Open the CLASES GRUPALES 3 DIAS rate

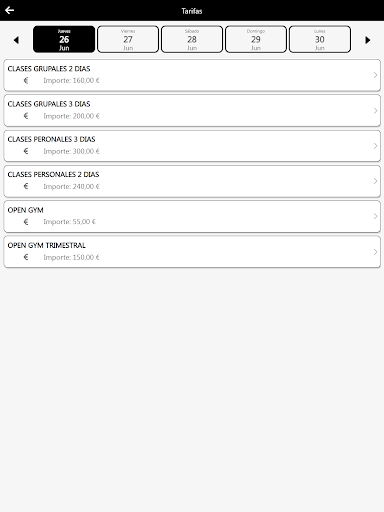pyautogui.click(x=192, y=110)
